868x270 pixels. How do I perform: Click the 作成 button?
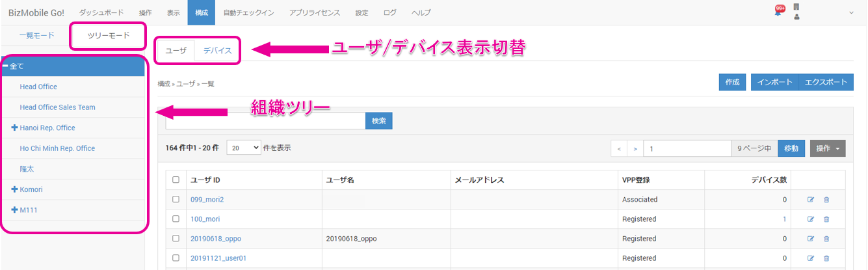pos(732,82)
